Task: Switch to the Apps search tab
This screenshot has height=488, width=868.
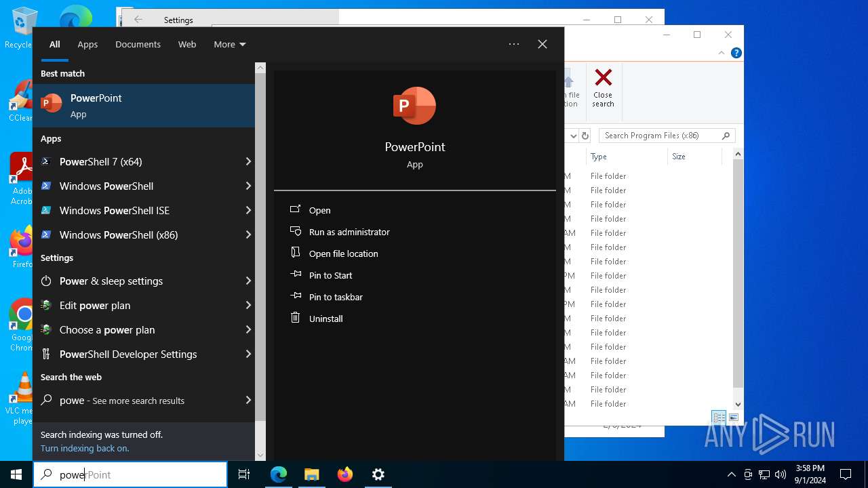Action: pos(87,44)
